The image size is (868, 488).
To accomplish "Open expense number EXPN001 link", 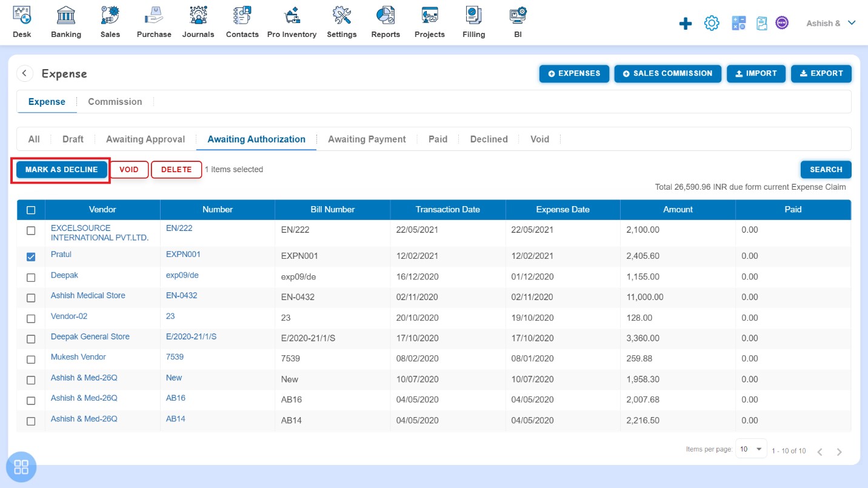I will (x=183, y=255).
